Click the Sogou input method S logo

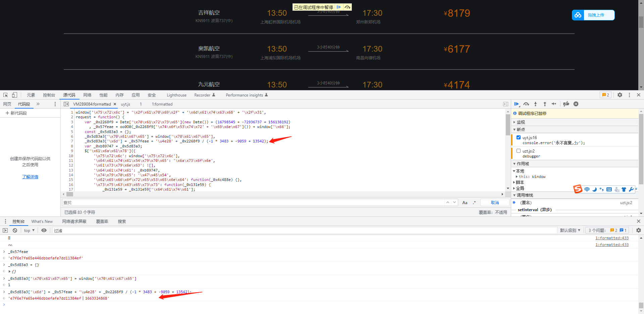tap(578, 189)
